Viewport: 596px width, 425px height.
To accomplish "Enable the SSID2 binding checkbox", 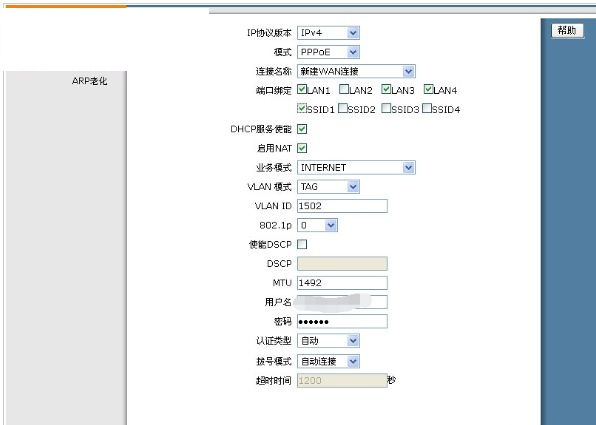I will tap(342, 108).
